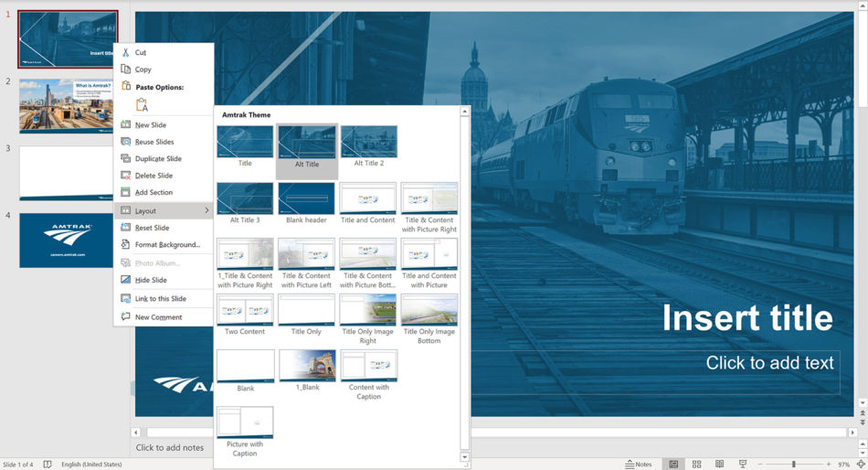Click zoom out minus icon
The width and height of the screenshot is (868, 470).
[x=760, y=464]
